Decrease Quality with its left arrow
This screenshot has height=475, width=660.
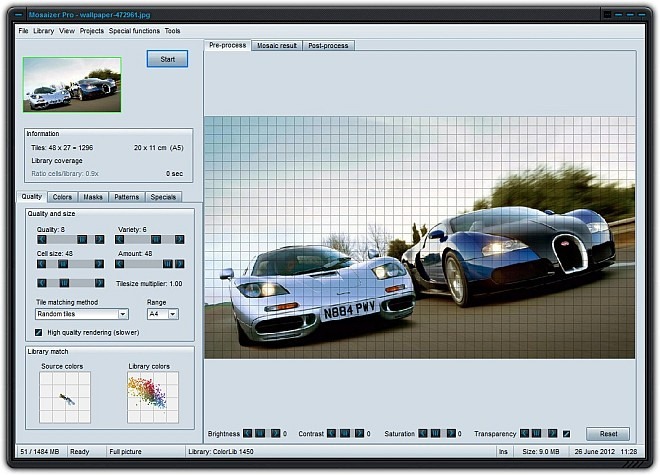[42, 240]
